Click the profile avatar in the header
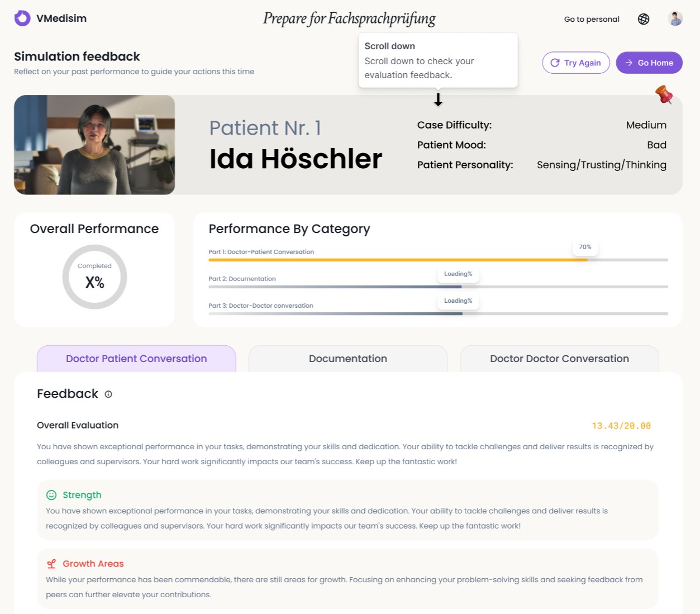700x614 pixels. [675, 18]
